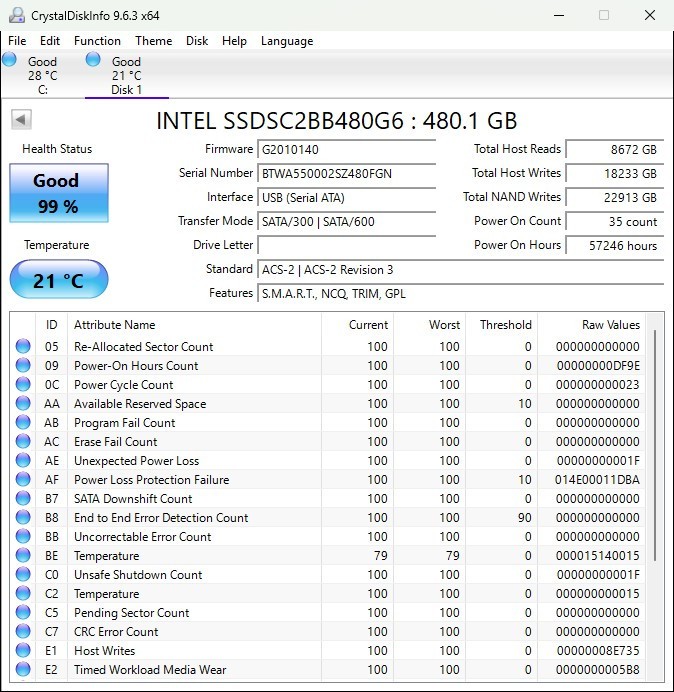Image resolution: width=674 pixels, height=692 pixels.
Task: Open the Disk menu
Action: coord(197,41)
